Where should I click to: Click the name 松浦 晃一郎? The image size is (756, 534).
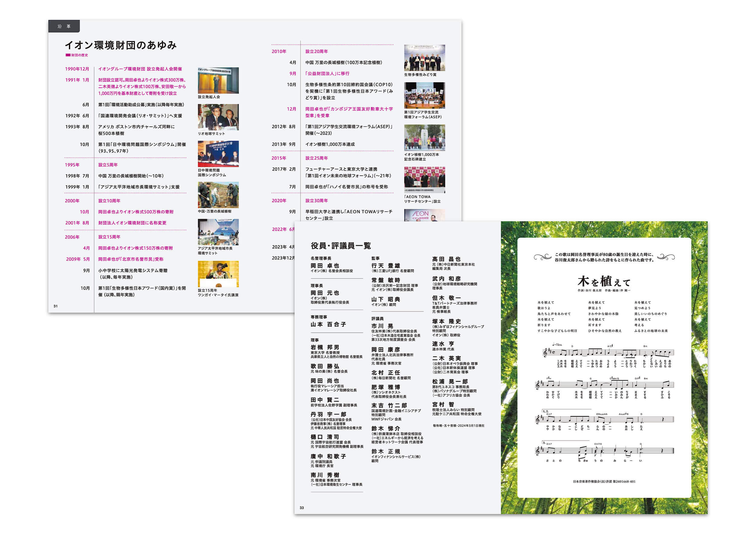click(x=450, y=381)
